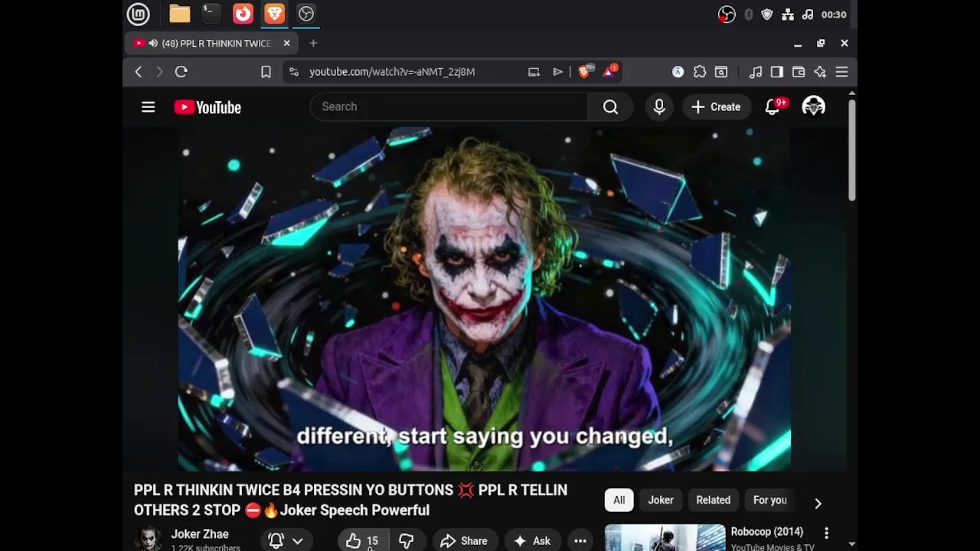Toggle the browser sidebar panel
The height and width of the screenshot is (551, 980).
tap(777, 72)
